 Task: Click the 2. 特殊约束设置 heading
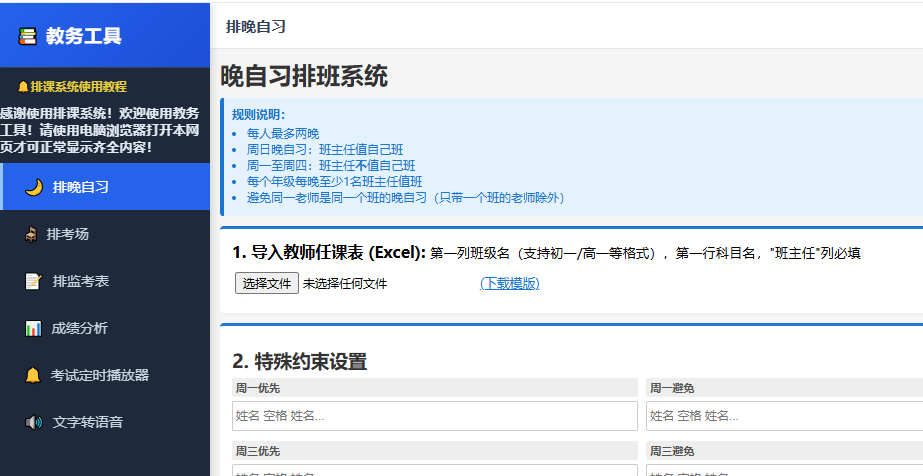click(300, 361)
